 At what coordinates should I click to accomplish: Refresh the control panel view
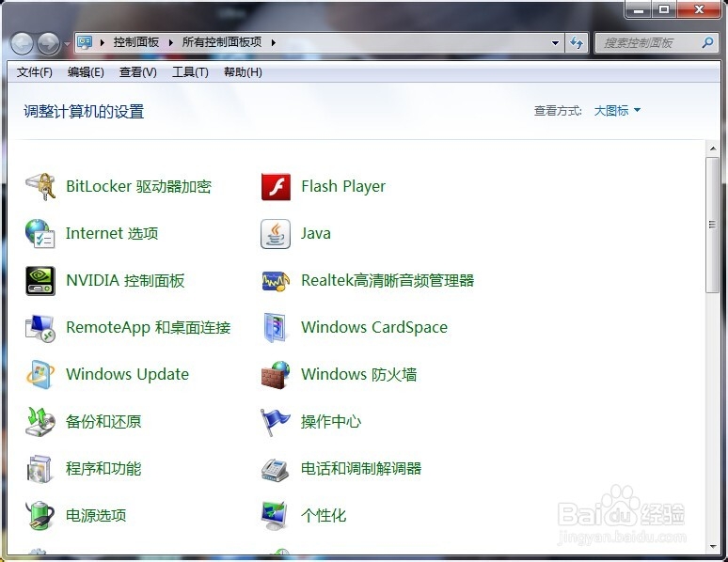click(577, 43)
